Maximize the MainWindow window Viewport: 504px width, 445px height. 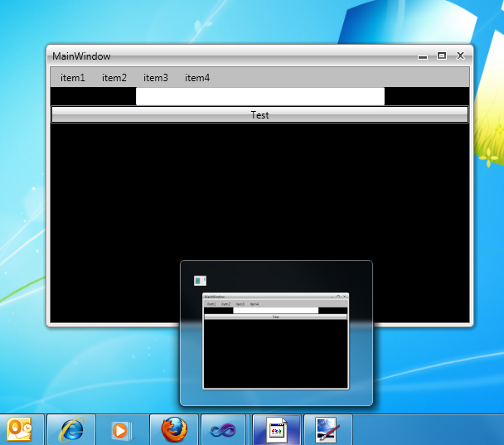pos(442,56)
